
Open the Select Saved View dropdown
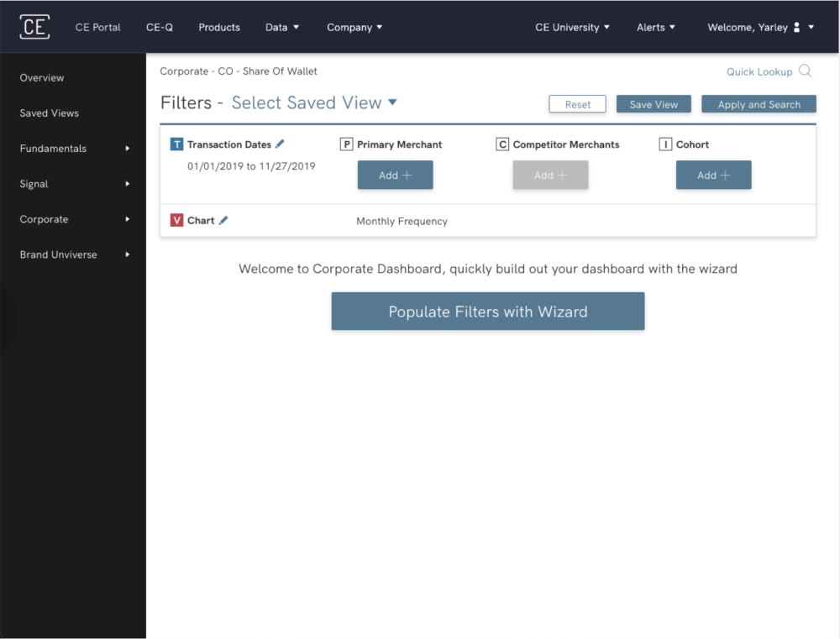[x=314, y=103]
